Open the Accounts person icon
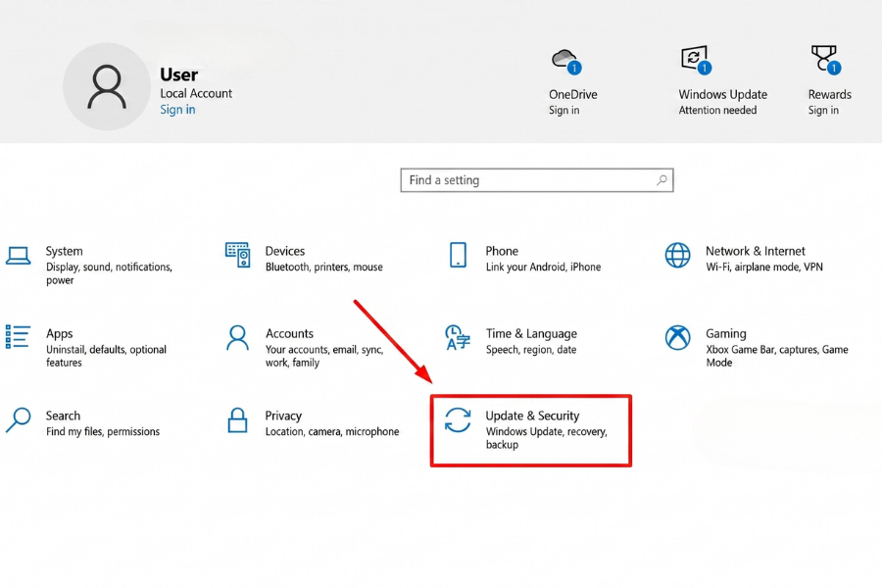This screenshot has width=882, height=588. click(237, 337)
